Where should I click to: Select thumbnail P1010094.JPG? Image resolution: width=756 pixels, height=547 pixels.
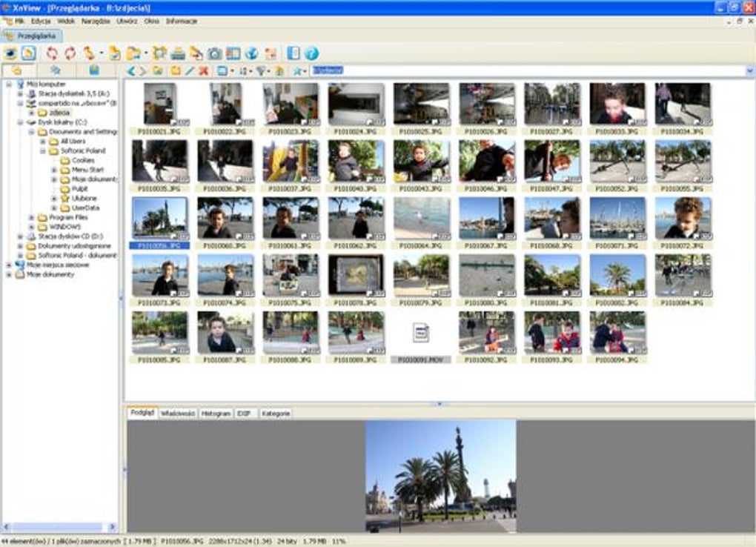(x=617, y=338)
